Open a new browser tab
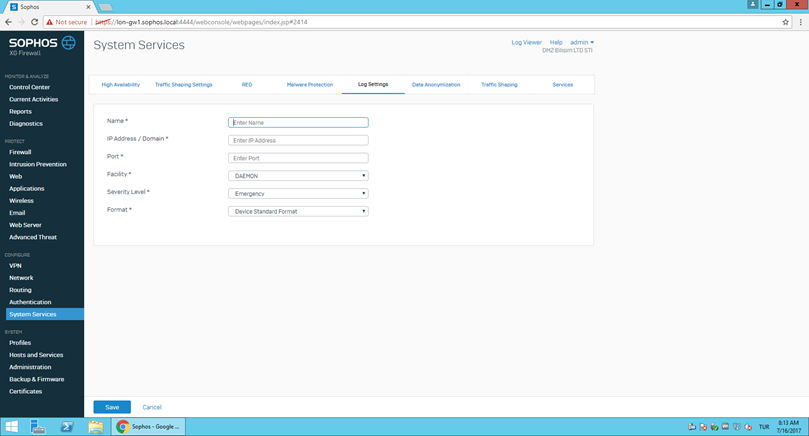The width and height of the screenshot is (809, 436). [x=105, y=7]
